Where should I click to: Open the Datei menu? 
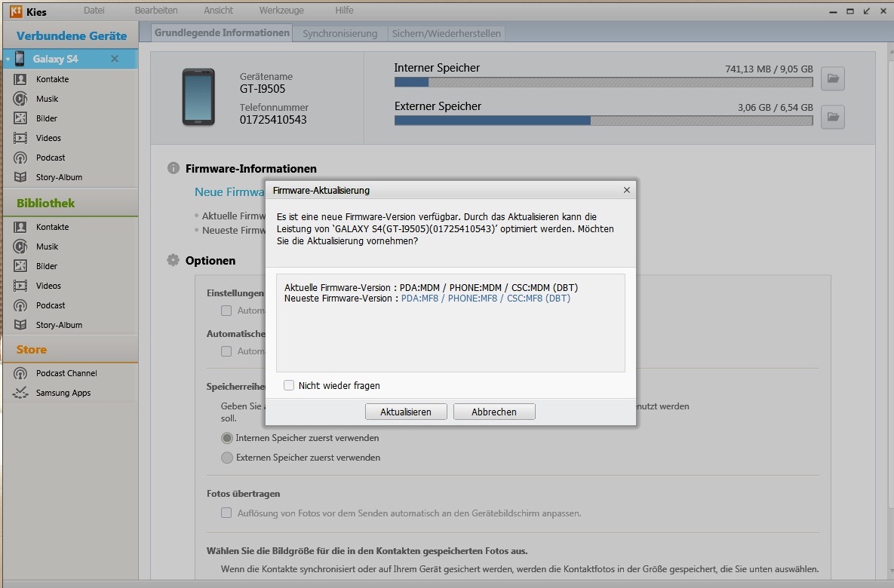pos(94,11)
